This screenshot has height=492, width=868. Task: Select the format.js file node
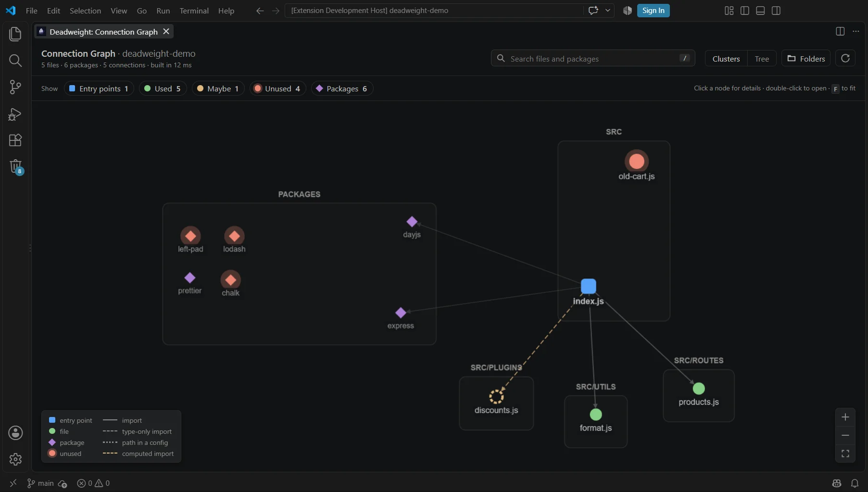coord(596,415)
